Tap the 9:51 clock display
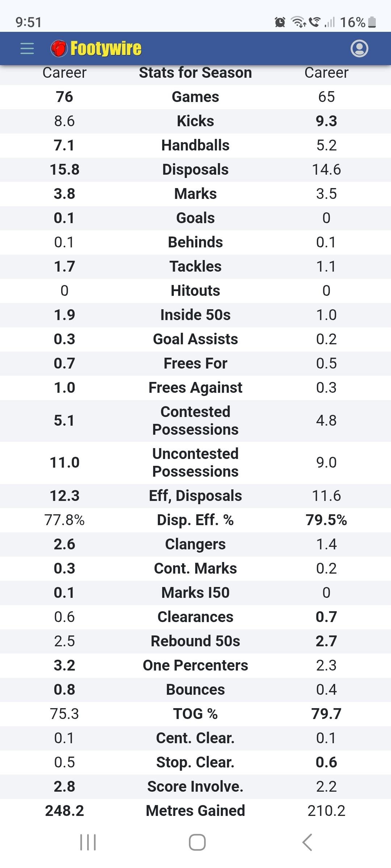 click(29, 22)
